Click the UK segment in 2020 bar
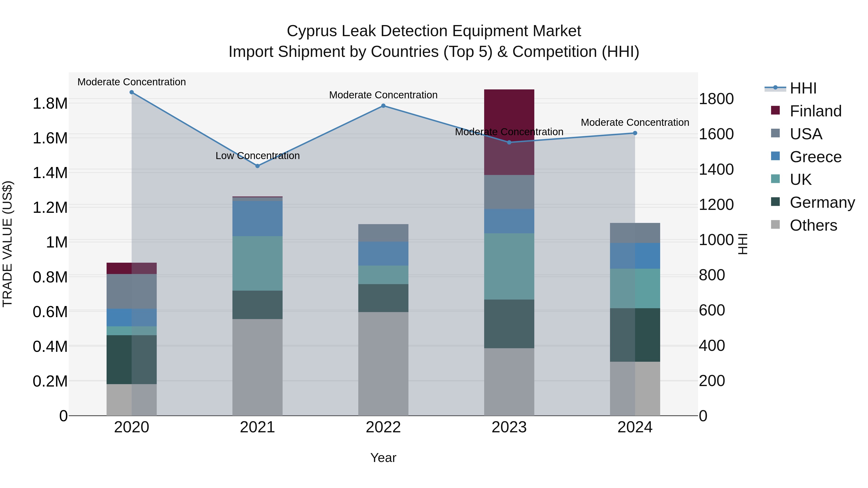868x488 pixels. (x=132, y=331)
